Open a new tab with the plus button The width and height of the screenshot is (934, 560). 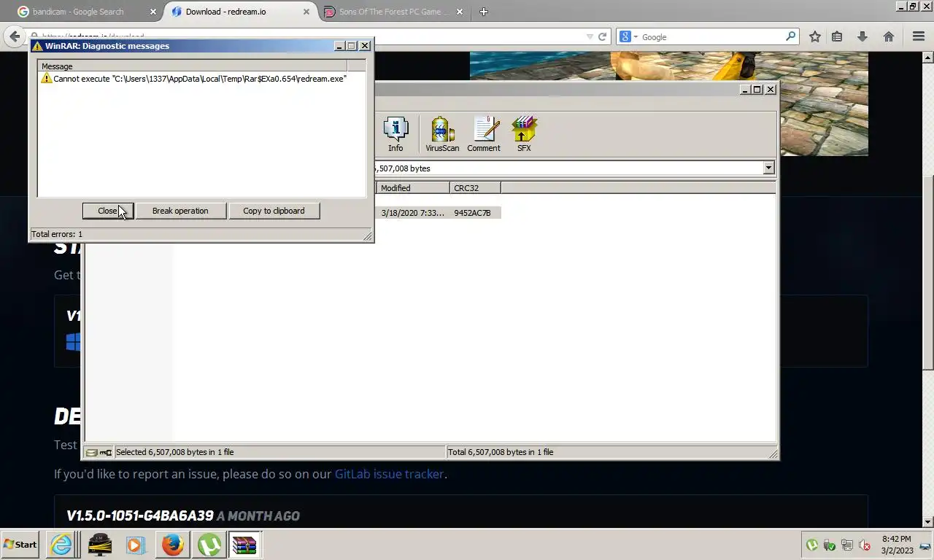point(483,12)
